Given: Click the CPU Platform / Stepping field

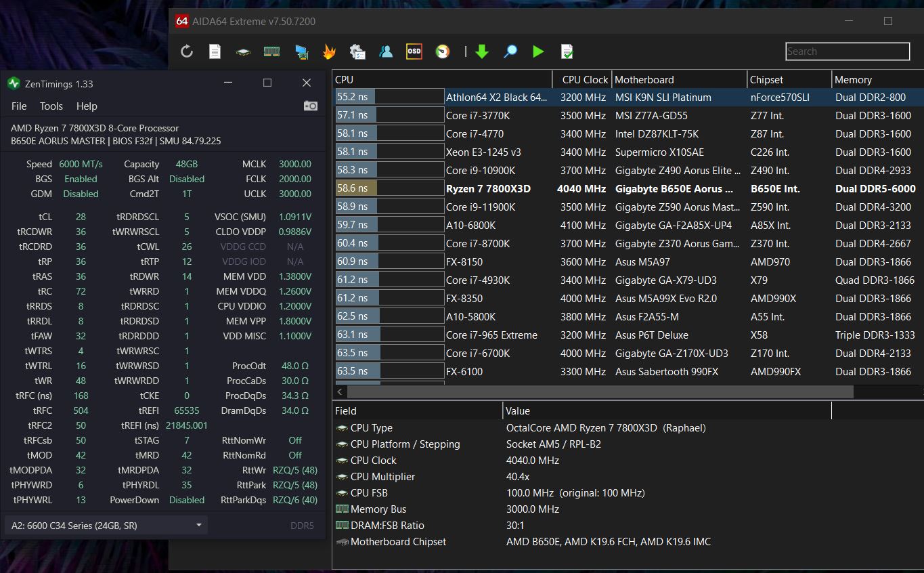Looking at the screenshot, I should pyautogui.click(x=628, y=444).
